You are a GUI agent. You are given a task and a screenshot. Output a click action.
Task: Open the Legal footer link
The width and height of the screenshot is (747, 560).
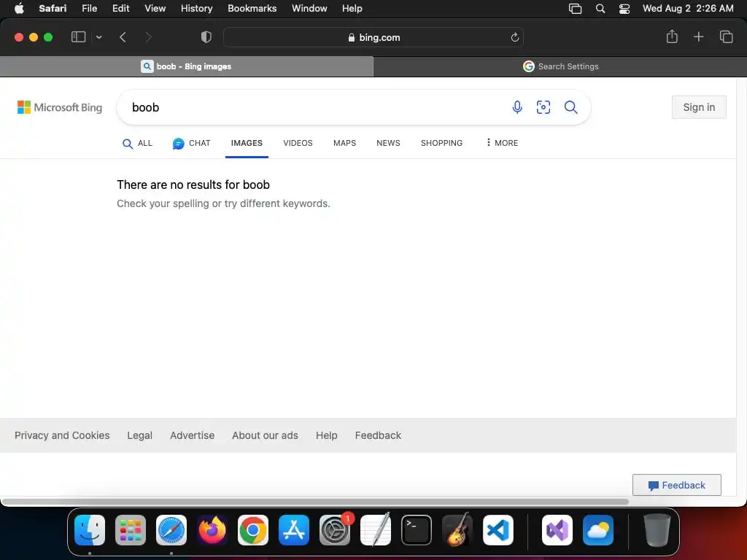(x=139, y=435)
